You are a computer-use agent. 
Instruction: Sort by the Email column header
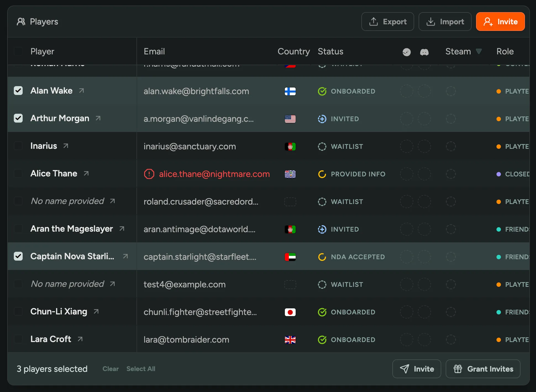[154, 51]
